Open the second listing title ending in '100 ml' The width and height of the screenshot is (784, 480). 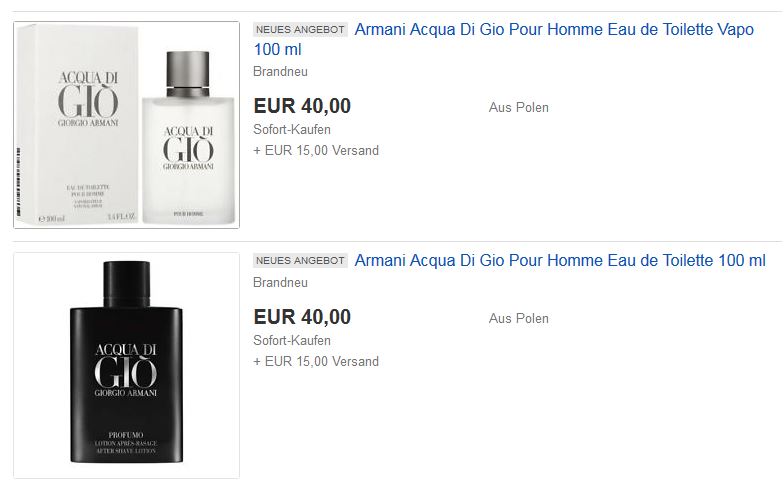(x=560, y=260)
